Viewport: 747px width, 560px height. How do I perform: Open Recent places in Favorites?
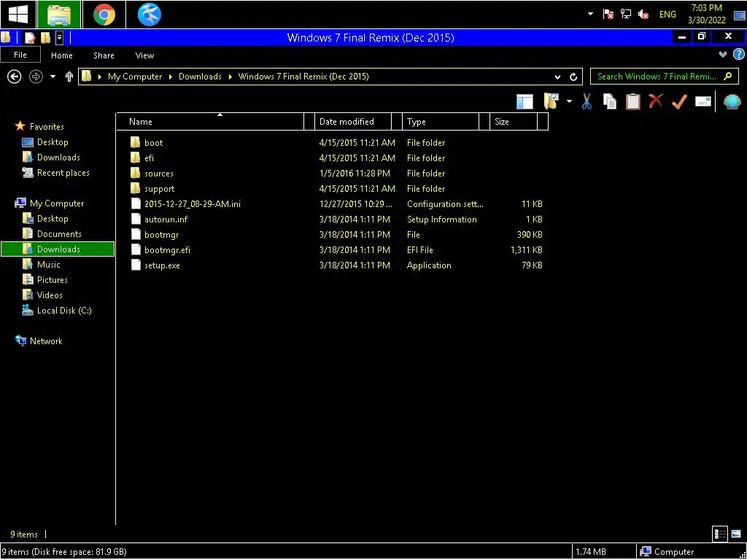[63, 172]
